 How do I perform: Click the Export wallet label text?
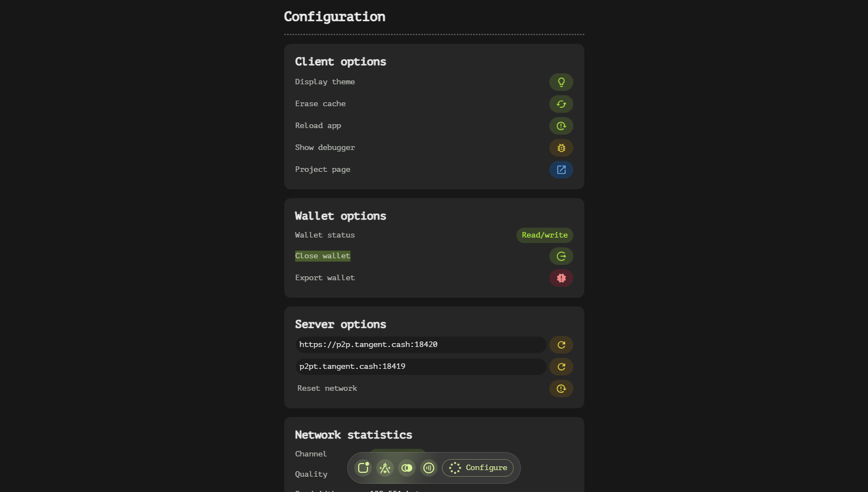pyautogui.click(x=325, y=278)
